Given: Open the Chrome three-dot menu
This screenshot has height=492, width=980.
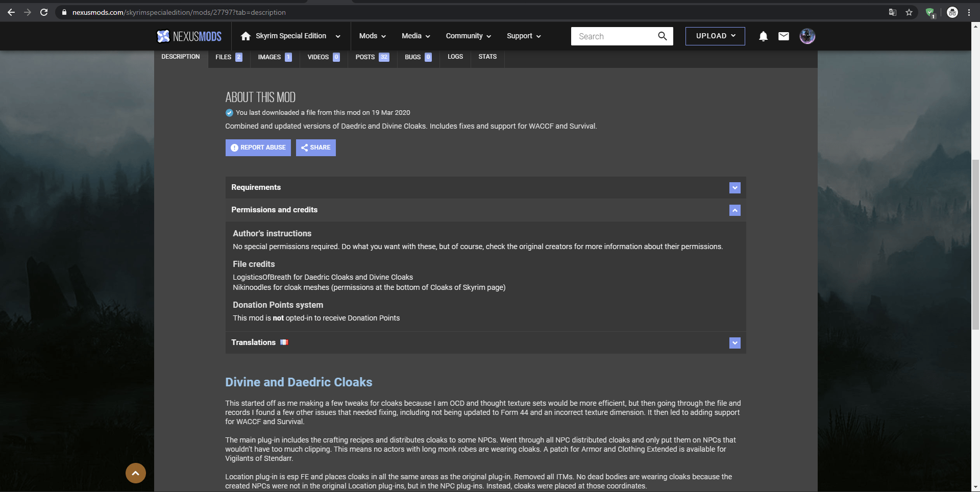Looking at the screenshot, I should (969, 12).
